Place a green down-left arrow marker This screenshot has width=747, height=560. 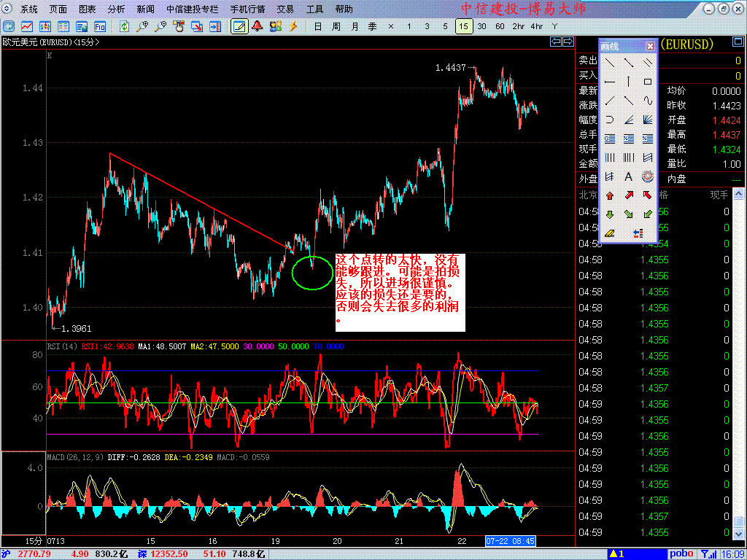click(648, 214)
